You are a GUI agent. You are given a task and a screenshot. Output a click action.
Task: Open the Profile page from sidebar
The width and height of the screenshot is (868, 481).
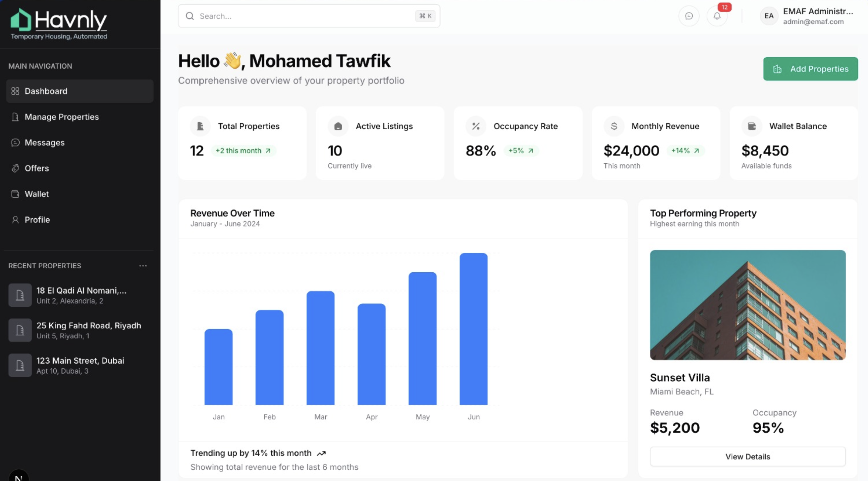coord(37,220)
